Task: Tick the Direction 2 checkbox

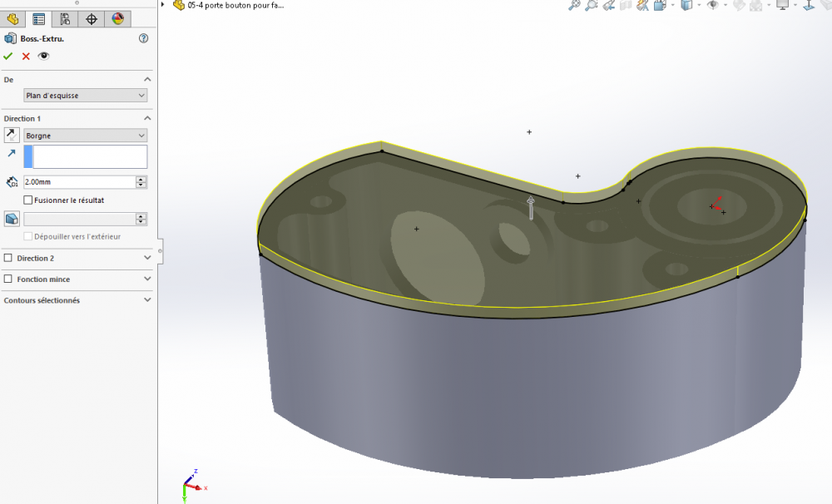Action: (x=8, y=258)
